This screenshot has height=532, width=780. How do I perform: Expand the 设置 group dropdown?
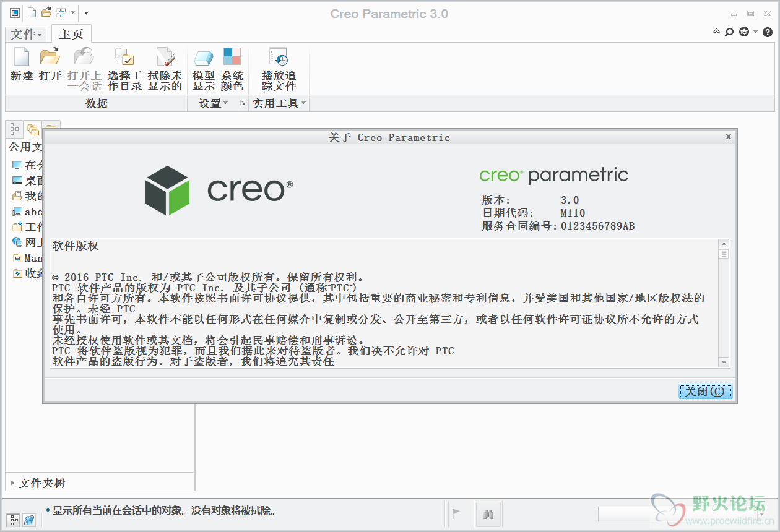coord(213,103)
